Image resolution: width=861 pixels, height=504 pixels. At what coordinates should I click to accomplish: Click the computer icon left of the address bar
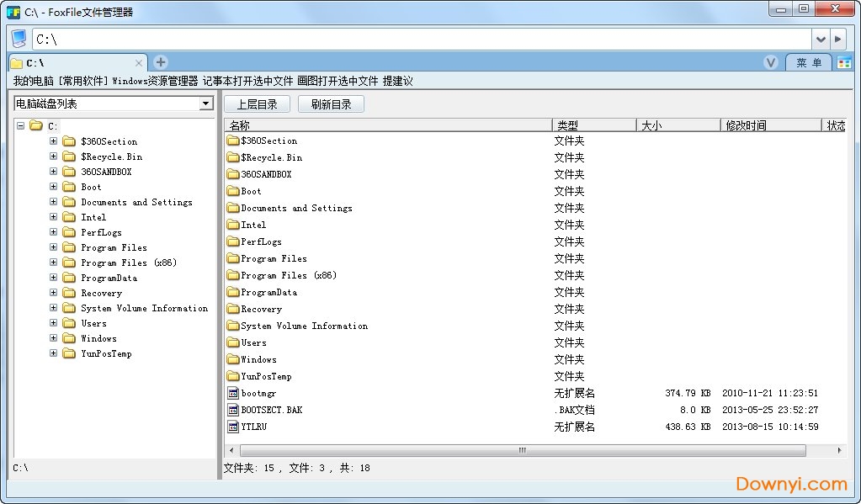click(16, 38)
